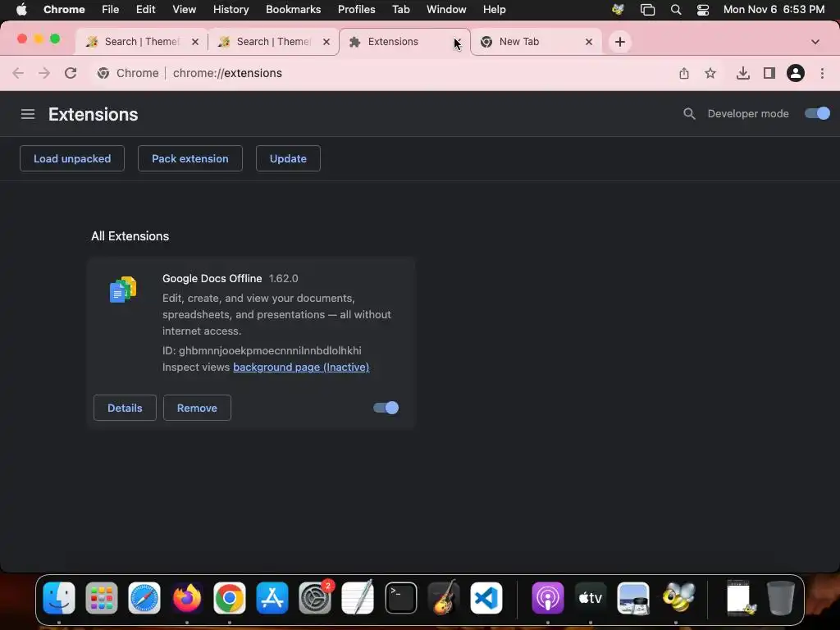This screenshot has height=630, width=840.
Task: Reload the extensions page
Action: point(71,73)
